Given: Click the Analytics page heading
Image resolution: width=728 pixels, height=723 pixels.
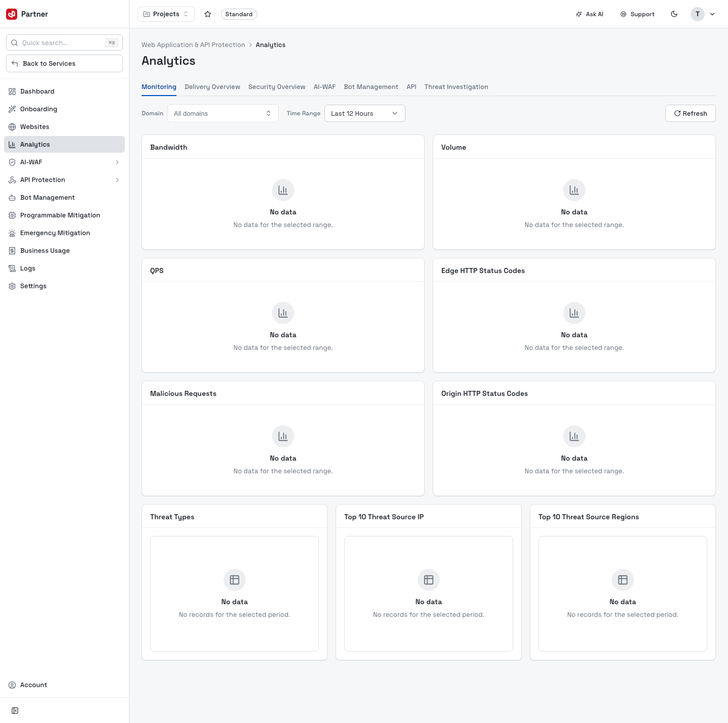Looking at the screenshot, I should coord(168,61).
